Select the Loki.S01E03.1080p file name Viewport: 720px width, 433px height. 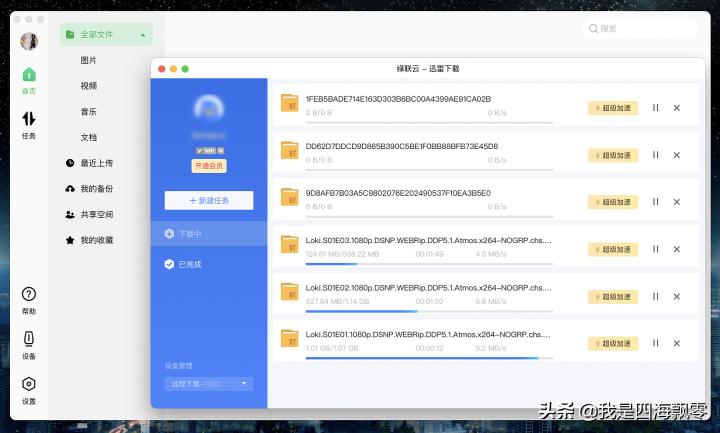[x=428, y=240]
